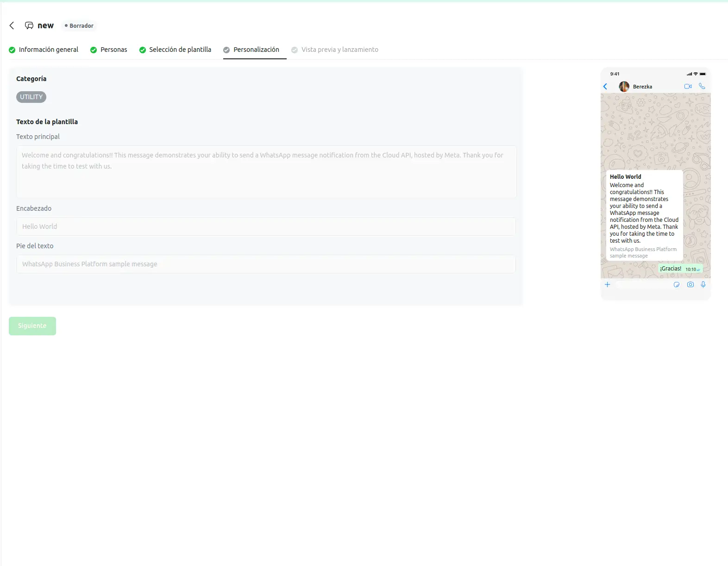Focus the Encabezado field with Hello World
Screen dimensions: 728x566
coord(266,226)
